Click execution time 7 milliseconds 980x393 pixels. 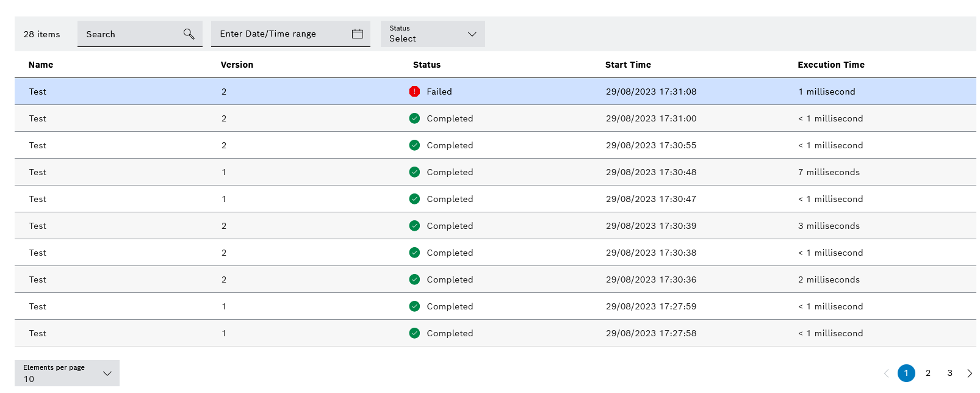(x=829, y=172)
